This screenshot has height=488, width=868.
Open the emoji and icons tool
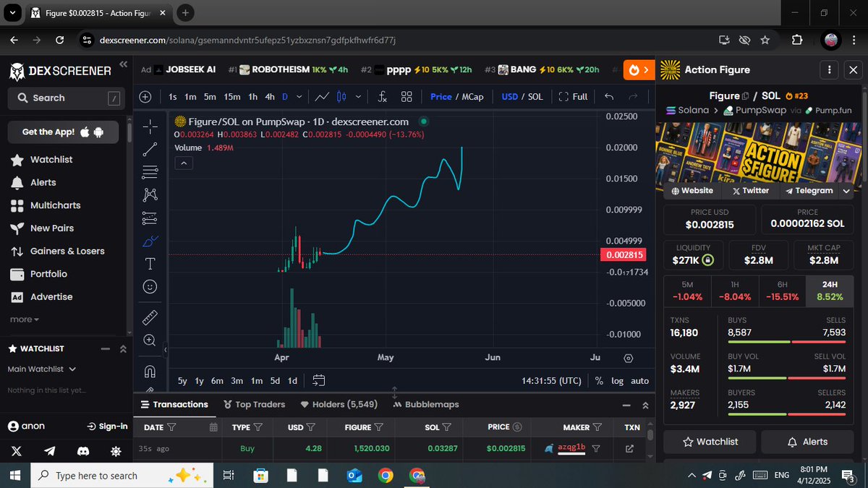(150, 286)
